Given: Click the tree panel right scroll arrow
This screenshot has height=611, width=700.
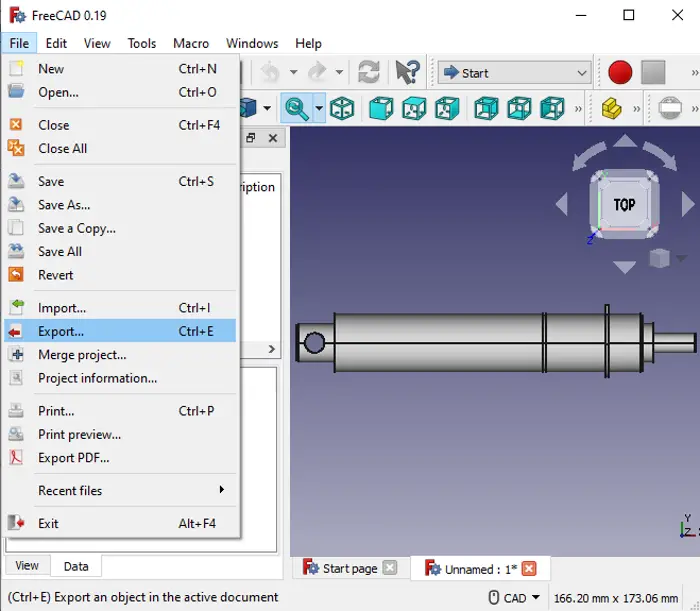Looking at the screenshot, I should click(x=271, y=349).
